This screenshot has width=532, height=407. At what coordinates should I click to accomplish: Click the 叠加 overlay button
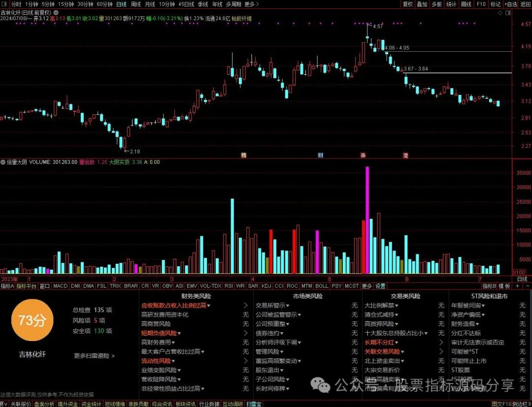click(x=422, y=4)
